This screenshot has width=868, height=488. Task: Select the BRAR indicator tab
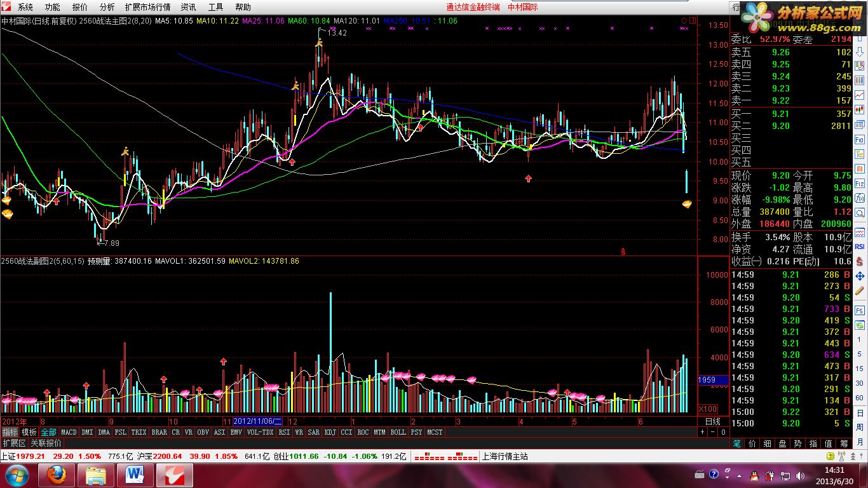159,432
